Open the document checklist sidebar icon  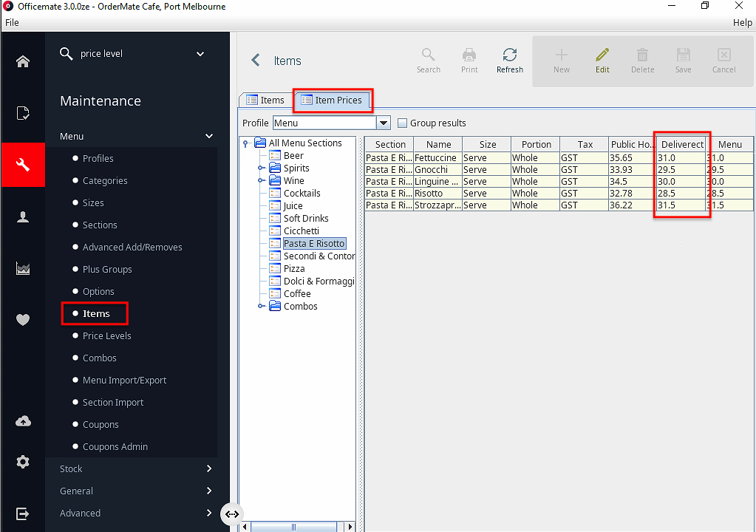coord(23,113)
